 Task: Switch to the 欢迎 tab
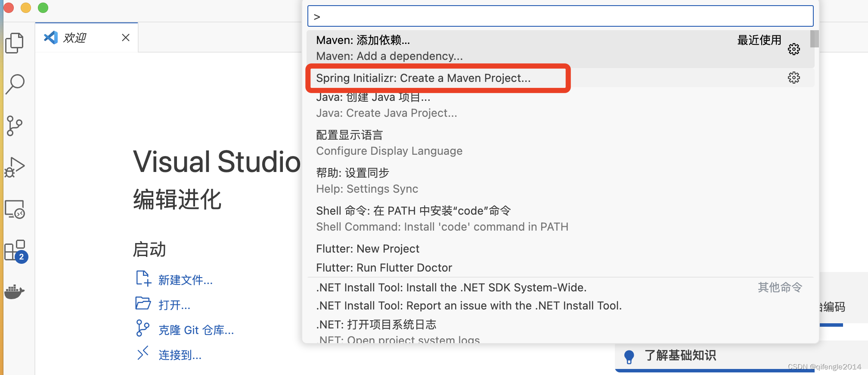coord(87,37)
